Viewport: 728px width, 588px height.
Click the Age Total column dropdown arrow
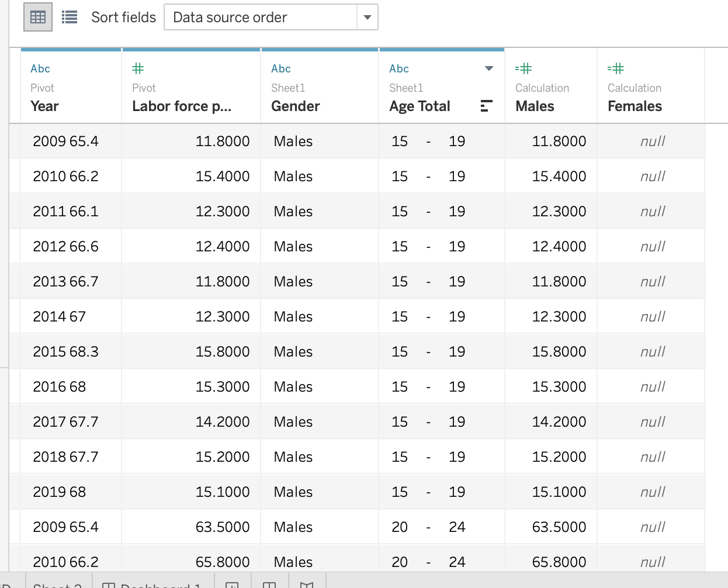[x=489, y=68]
